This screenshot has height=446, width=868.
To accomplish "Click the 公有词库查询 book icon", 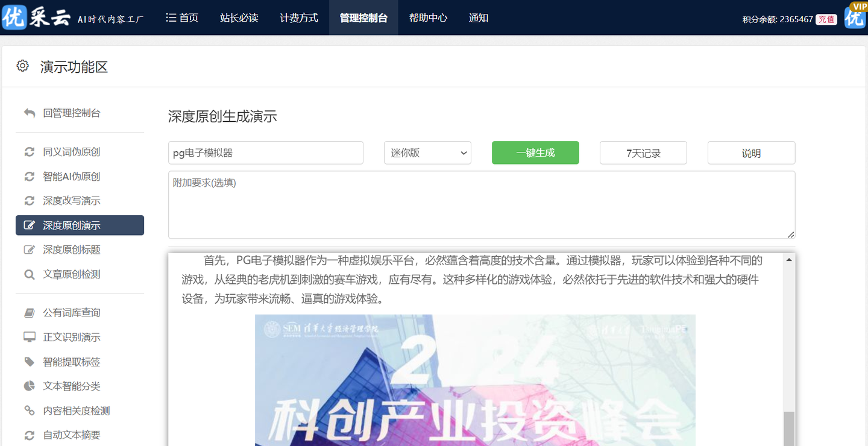I will (x=29, y=312).
